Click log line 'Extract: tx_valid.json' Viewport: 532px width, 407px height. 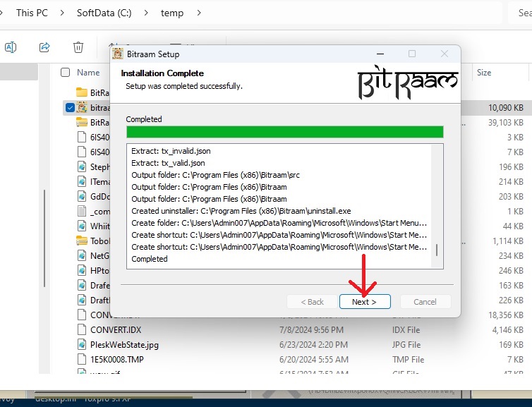pyautogui.click(x=168, y=163)
